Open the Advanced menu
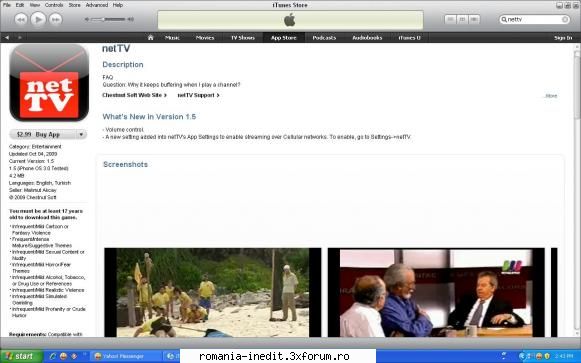The height and width of the screenshot is (363, 581). (97, 5)
